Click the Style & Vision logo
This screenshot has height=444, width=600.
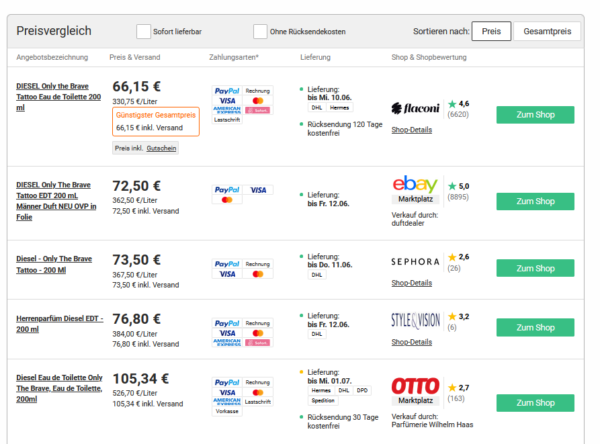pyautogui.click(x=416, y=321)
